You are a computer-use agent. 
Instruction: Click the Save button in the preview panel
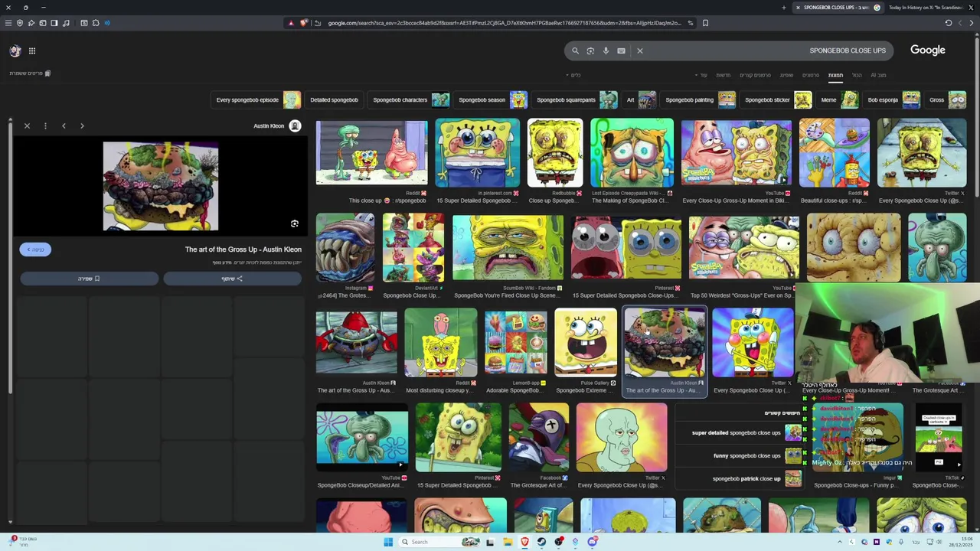[x=89, y=279]
